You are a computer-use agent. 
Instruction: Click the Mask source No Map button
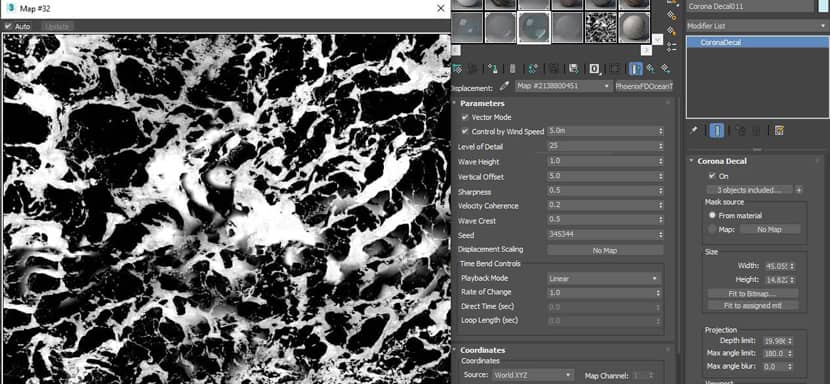[770, 229]
